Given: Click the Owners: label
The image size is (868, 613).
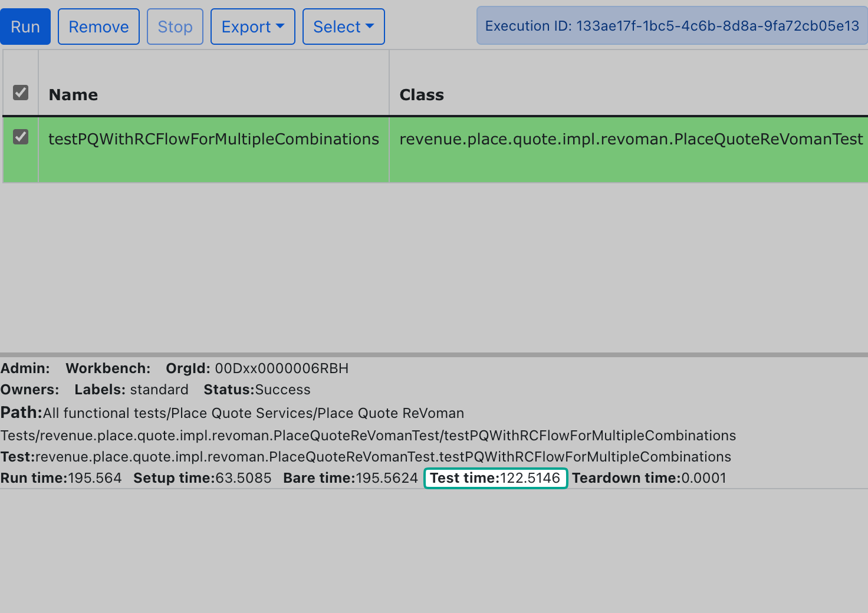Looking at the screenshot, I should coord(29,390).
